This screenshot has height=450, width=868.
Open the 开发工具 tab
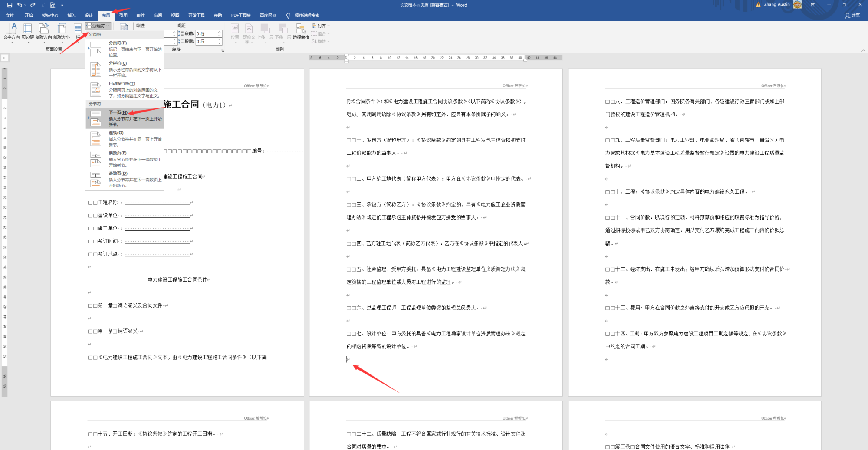(196, 16)
